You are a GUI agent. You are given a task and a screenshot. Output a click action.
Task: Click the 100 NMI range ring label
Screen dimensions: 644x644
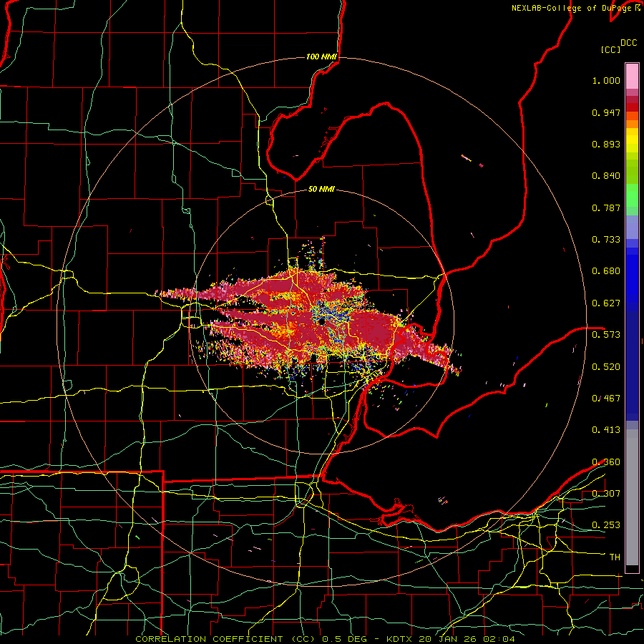(x=321, y=57)
